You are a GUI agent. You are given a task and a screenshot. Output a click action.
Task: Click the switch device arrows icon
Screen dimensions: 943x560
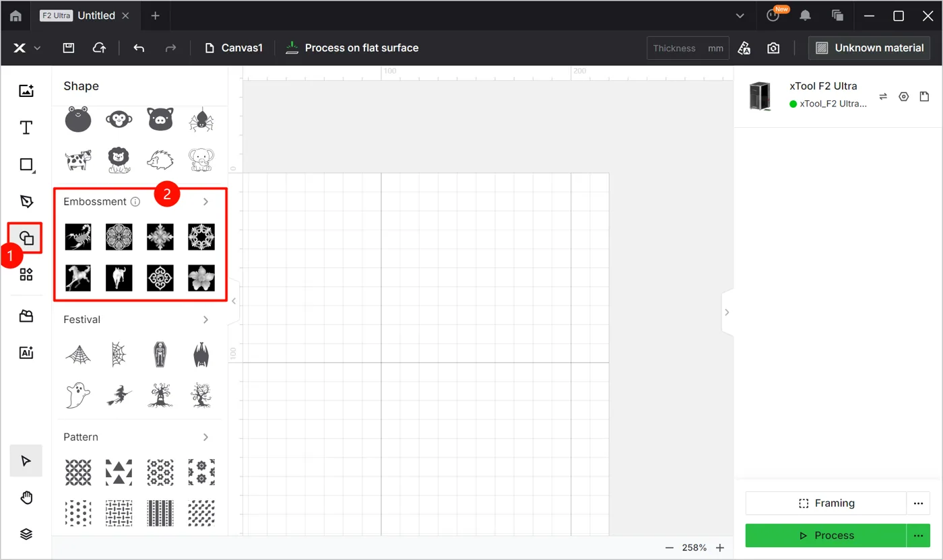(x=883, y=96)
